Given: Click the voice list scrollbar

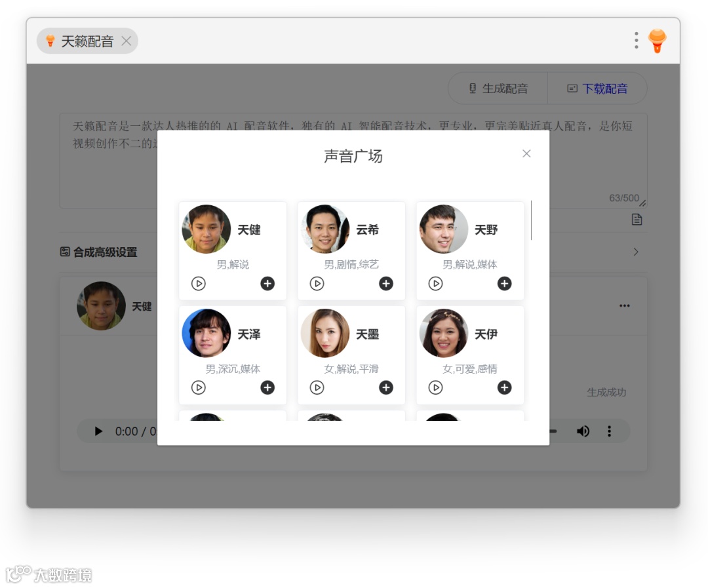Looking at the screenshot, I should tap(532, 220).
